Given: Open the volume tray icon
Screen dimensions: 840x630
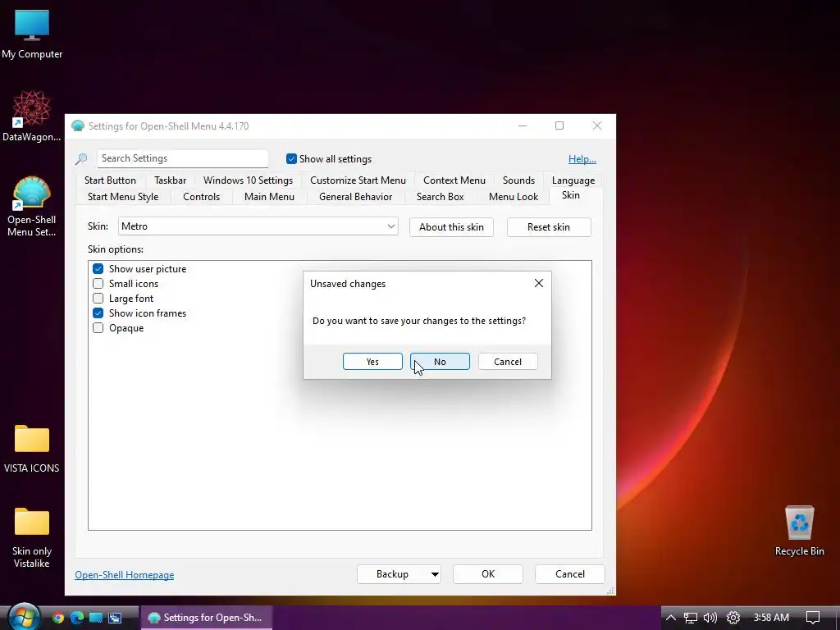Looking at the screenshot, I should coord(710,618).
